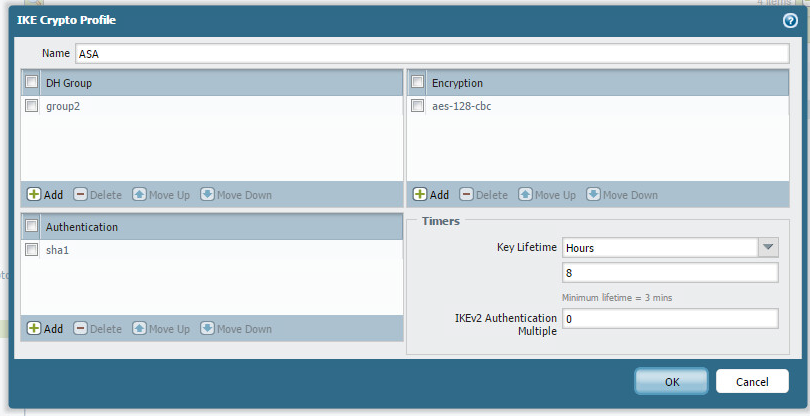Select the sha1 row checkbox

32,250
